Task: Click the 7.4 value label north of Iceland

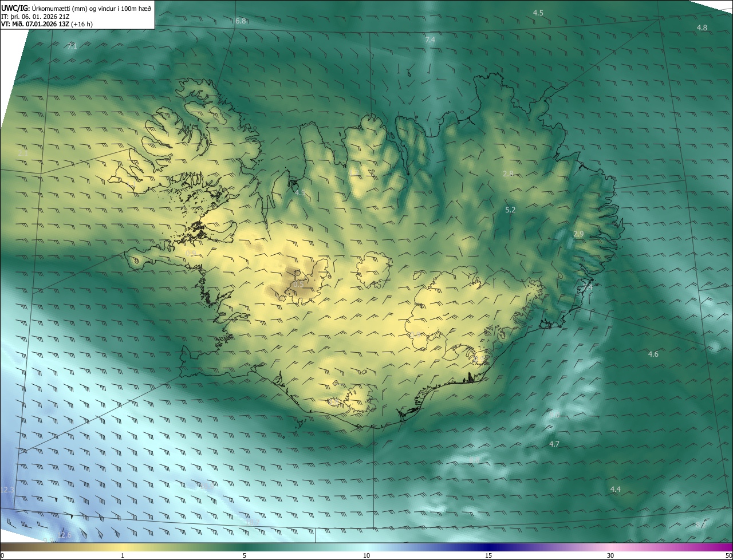Action: click(x=430, y=40)
